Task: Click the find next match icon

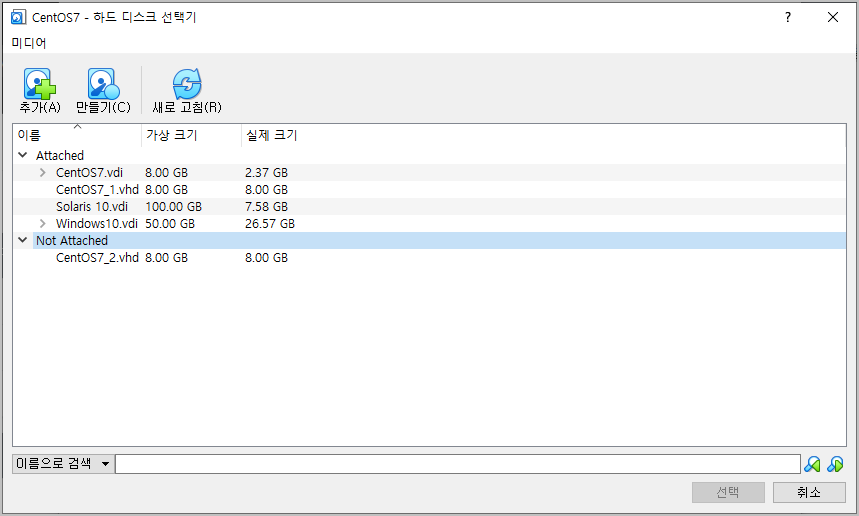Action: pos(835,465)
